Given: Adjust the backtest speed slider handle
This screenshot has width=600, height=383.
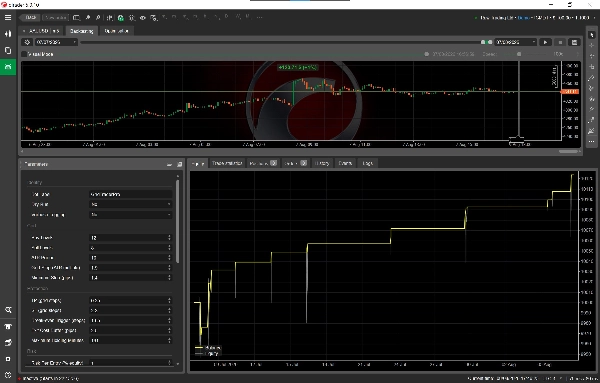Looking at the screenshot, I should (x=519, y=54).
